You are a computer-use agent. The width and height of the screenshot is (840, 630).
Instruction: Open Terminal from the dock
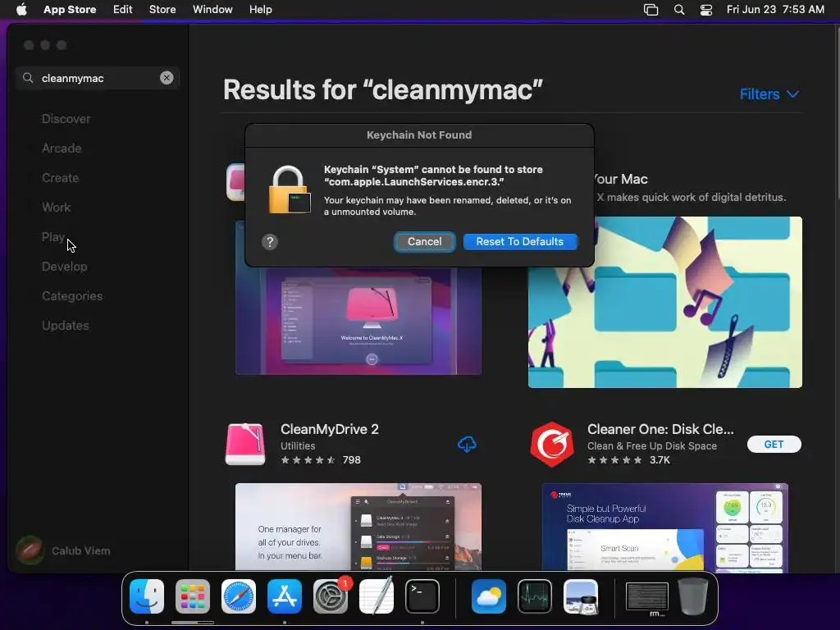pos(422,596)
